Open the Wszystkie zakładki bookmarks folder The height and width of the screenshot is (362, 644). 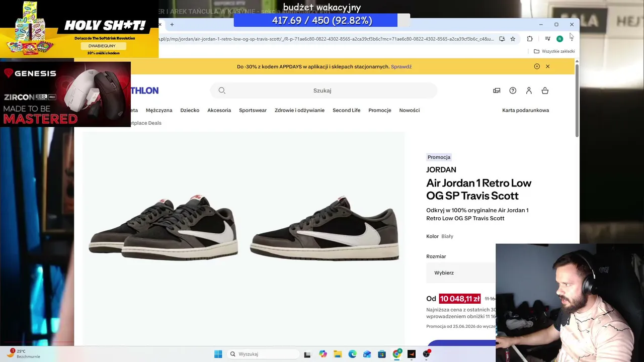(554, 51)
